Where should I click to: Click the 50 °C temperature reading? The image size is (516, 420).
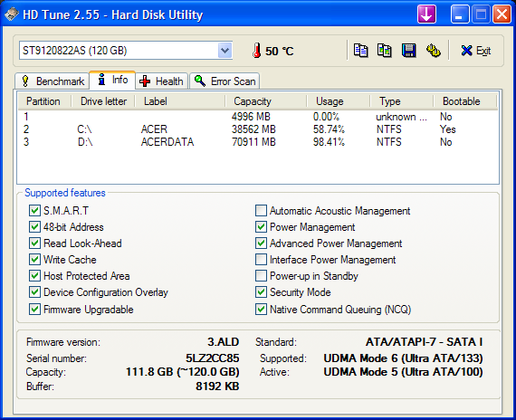(280, 51)
